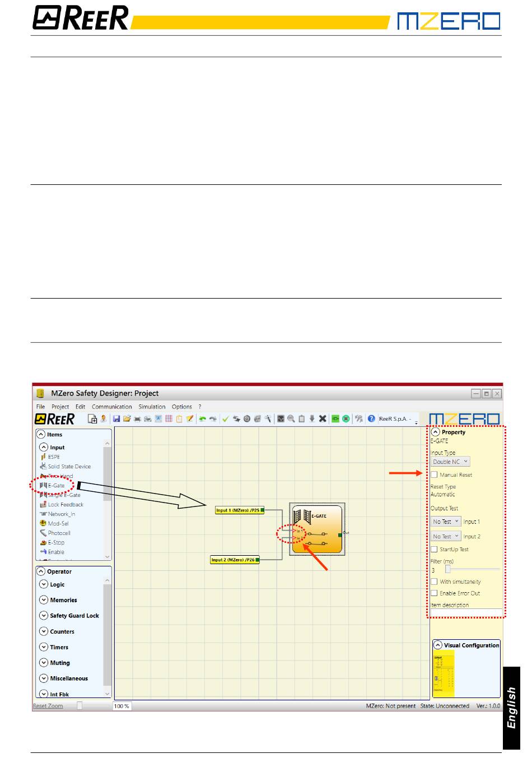Open the Edit menu
This screenshot has height=772, width=532.
click(x=81, y=407)
